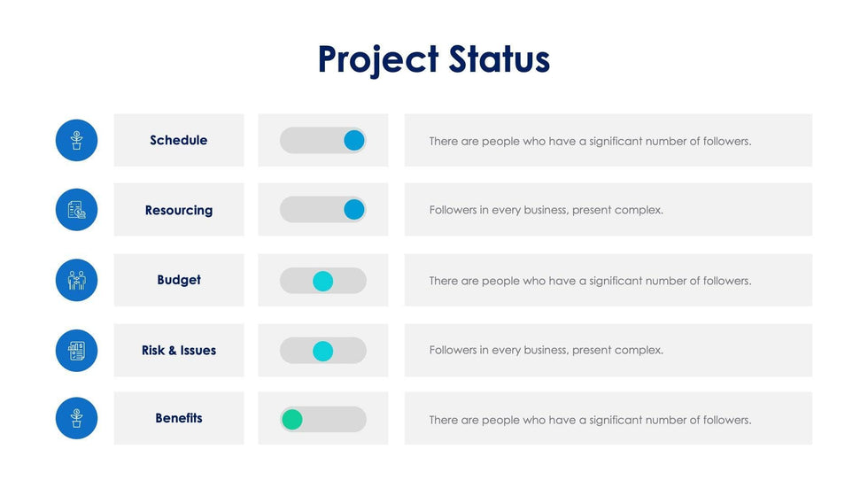The height and width of the screenshot is (488, 868).
Task: Toggle the Budget status switch
Action: pos(323,281)
